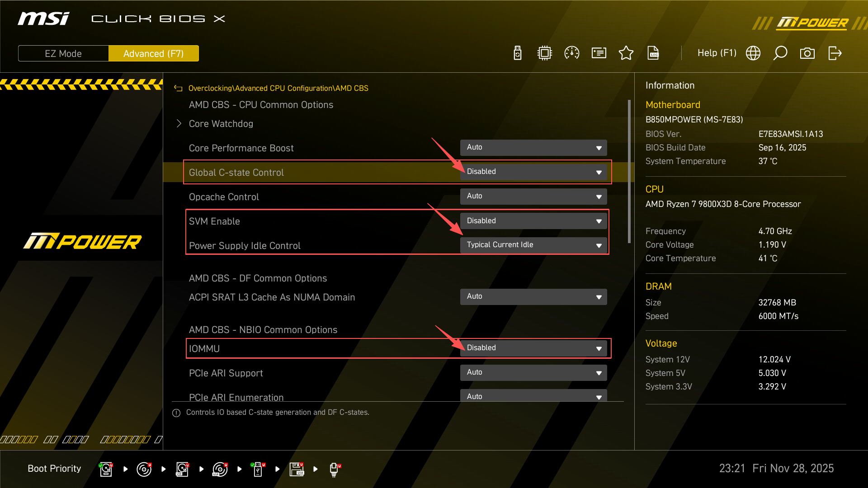
Task: Click back arrow beside the breadcrumb path
Action: 178,89
